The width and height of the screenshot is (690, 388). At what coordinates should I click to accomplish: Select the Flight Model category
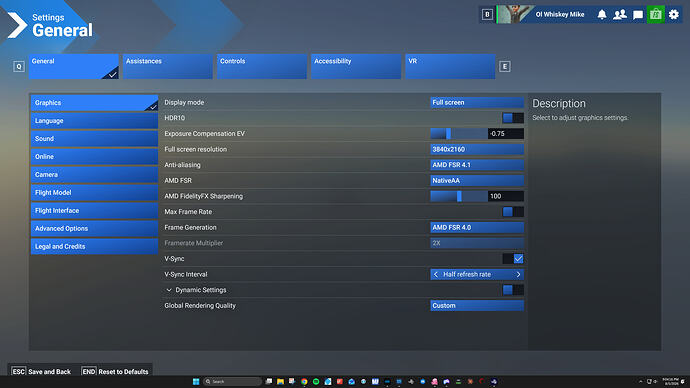click(x=94, y=193)
